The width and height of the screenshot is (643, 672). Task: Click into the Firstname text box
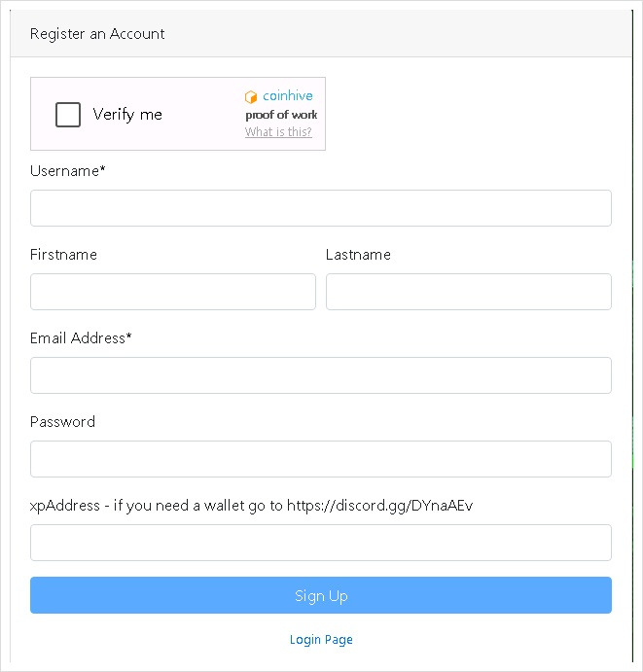point(173,292)
